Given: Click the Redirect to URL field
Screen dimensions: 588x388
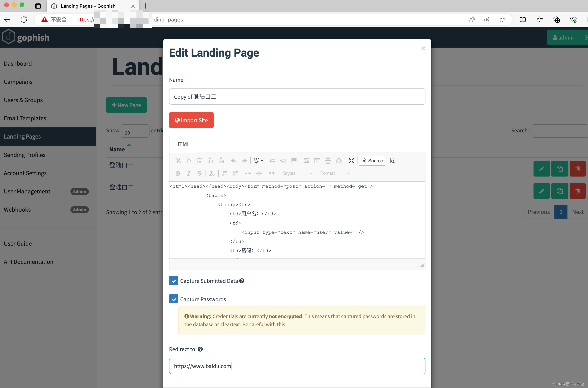Looking at the screenshot, I should pos(297,366).
